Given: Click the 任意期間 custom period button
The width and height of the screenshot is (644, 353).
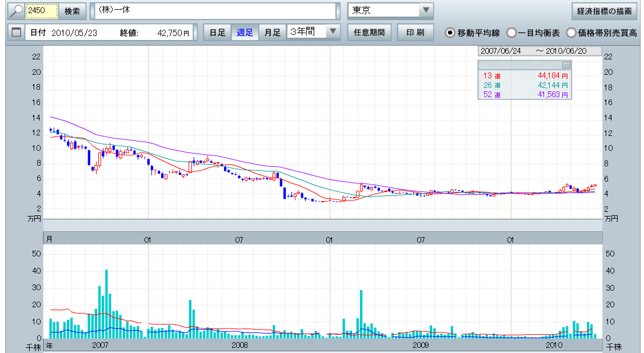Looking at the screenshot, I should [x=369, y=33].
